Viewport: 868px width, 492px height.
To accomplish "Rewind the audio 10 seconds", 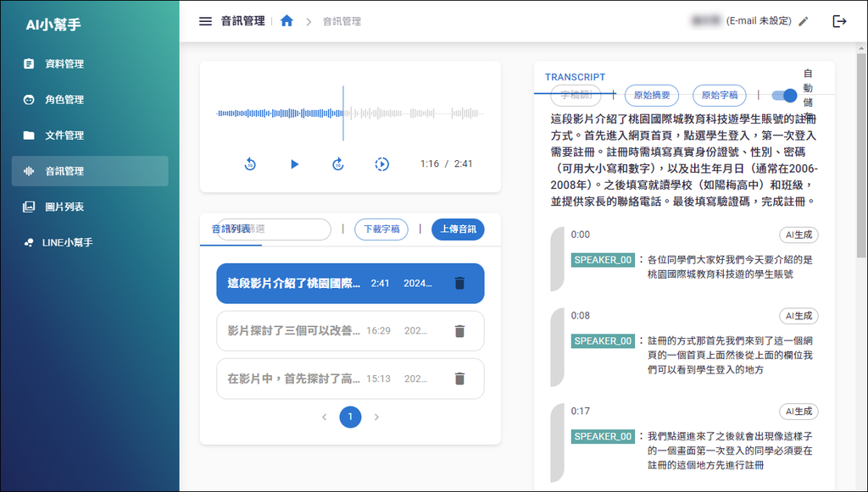I will (250, 164).
